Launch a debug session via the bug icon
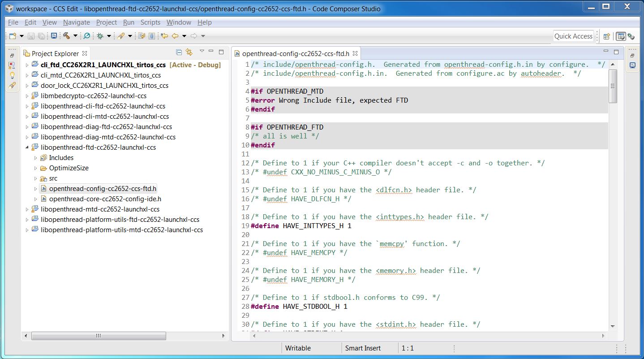The image size is (644, 359). pyautogui.click(x=100, y=36)
